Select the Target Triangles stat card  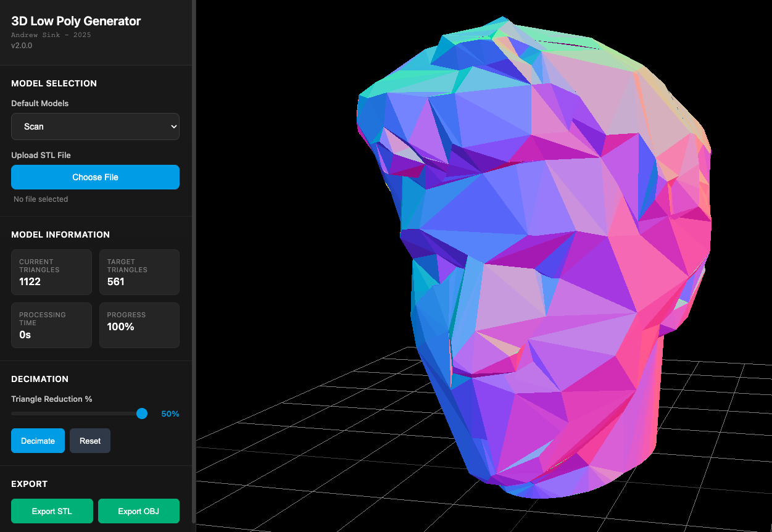pos(139,272)
